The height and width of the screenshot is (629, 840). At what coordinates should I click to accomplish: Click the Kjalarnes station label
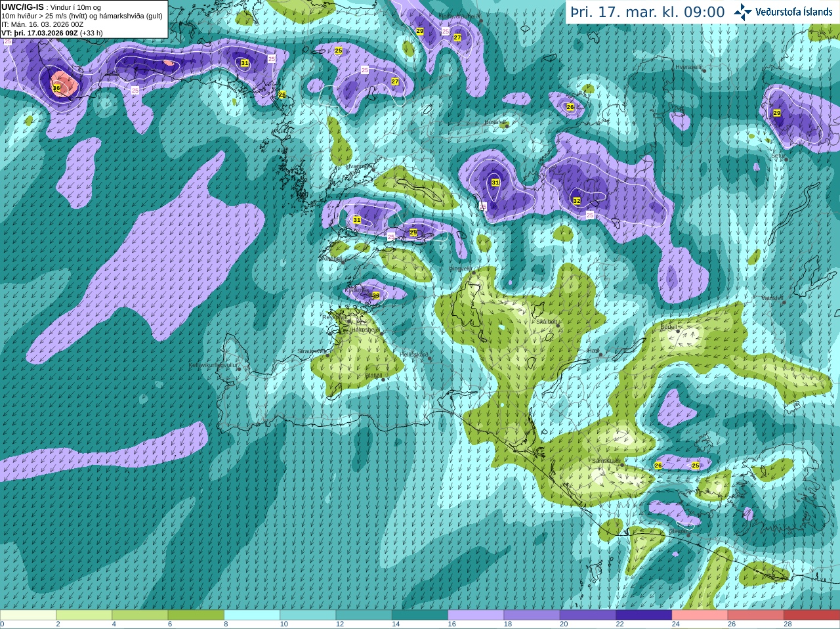point(358,289)
